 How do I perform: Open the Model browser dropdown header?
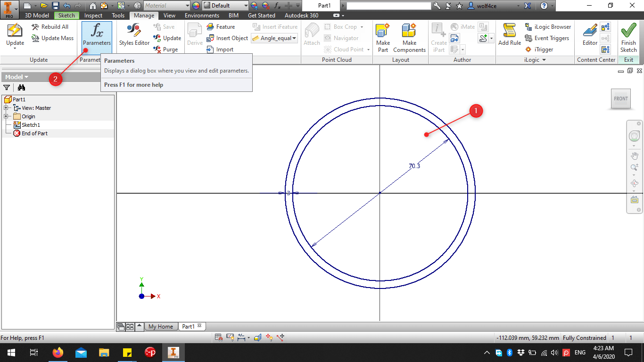pyautogui.click(x=17, y=77)
